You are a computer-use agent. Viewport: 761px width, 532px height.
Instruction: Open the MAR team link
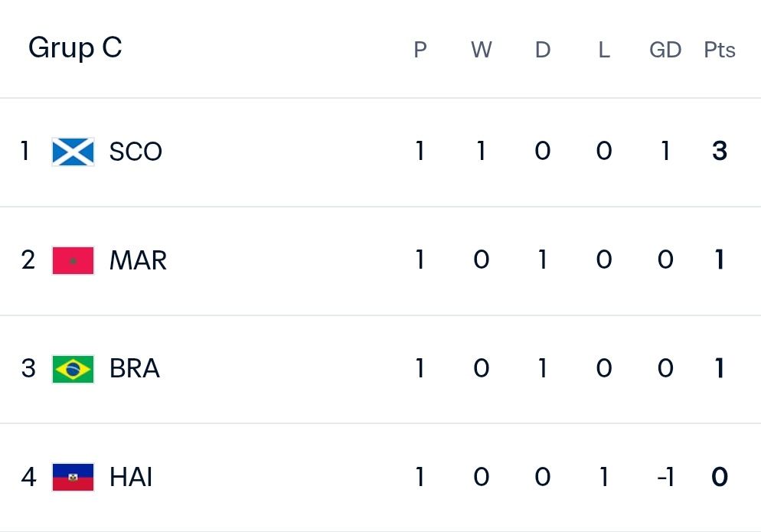click(138, 260)
